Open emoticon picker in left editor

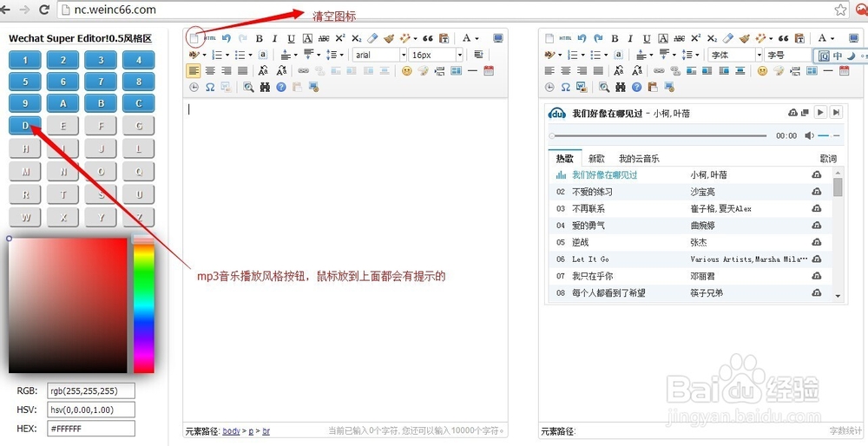[x=407, y=71]
